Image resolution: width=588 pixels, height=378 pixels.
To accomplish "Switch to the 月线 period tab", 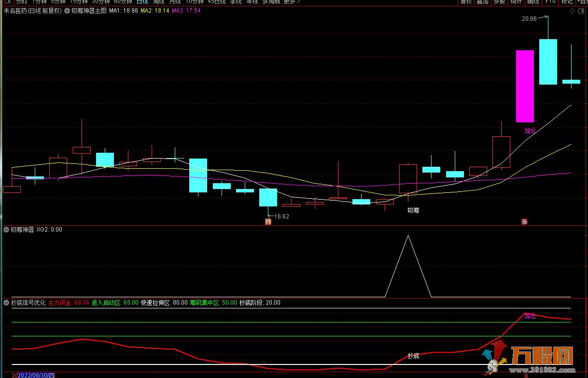I will click(x=175, y=2).
